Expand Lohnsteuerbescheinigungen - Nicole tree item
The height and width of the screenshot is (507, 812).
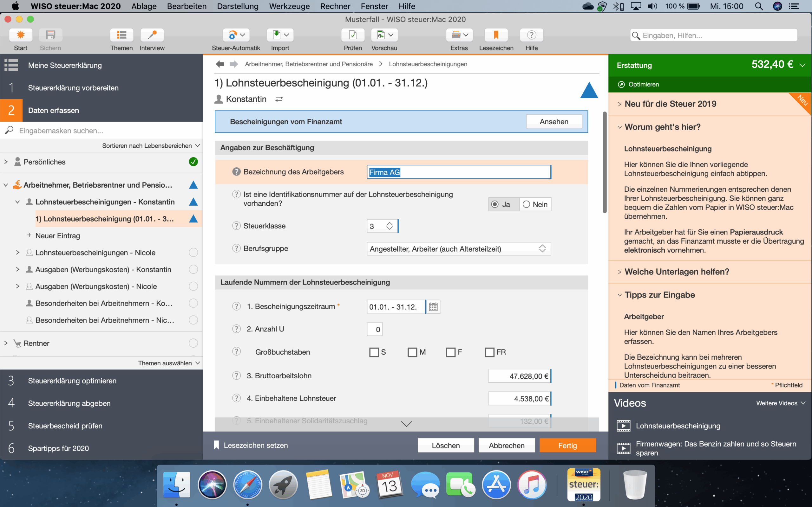coord(17,253)
